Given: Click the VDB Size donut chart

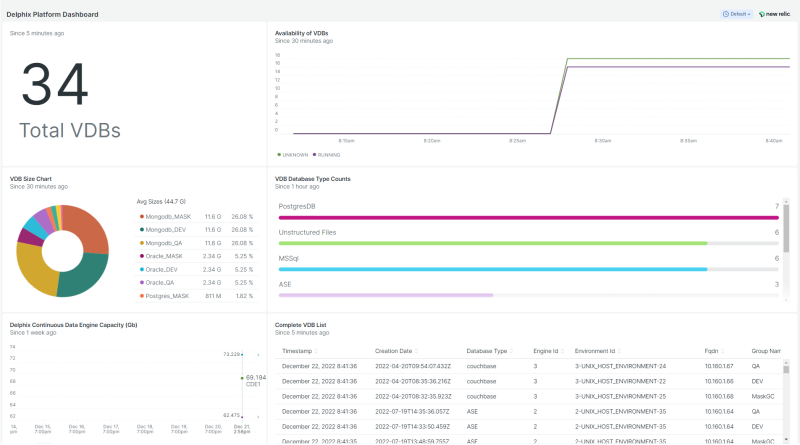Looking at the screenshot, I should pos(62,251).
